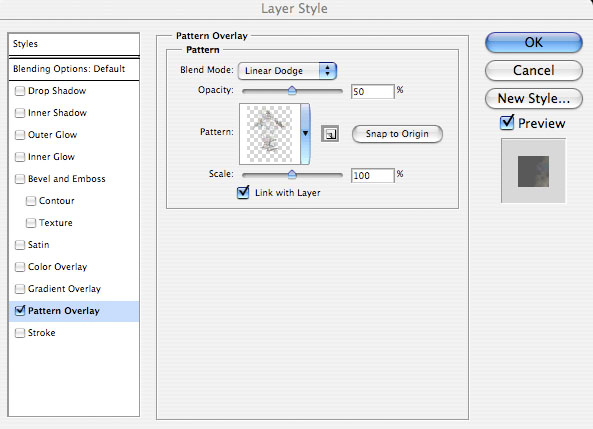The image size is (593, 429).
Task: Create new preset from current pattern icon
Action: click(330, 134)
